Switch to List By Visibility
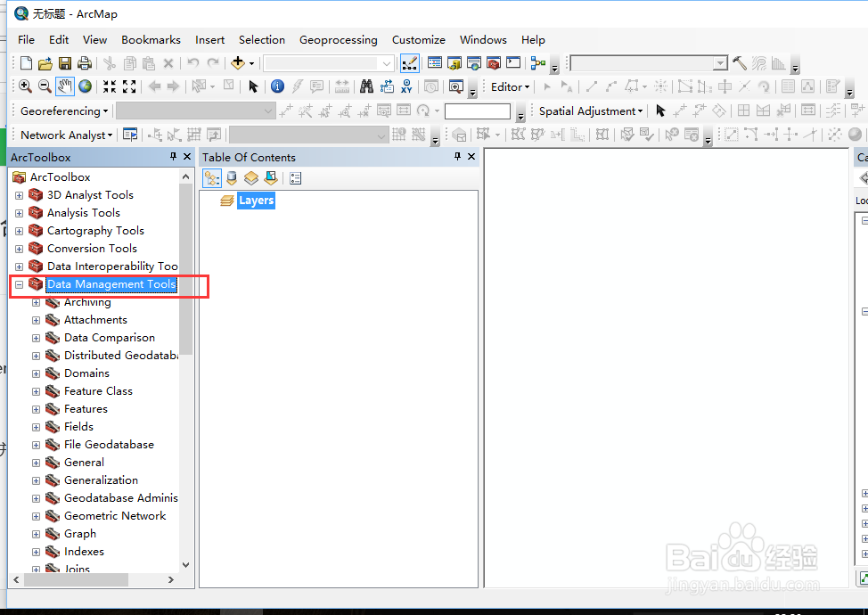Screen dimensions: 868x615 tap(251, 178)
